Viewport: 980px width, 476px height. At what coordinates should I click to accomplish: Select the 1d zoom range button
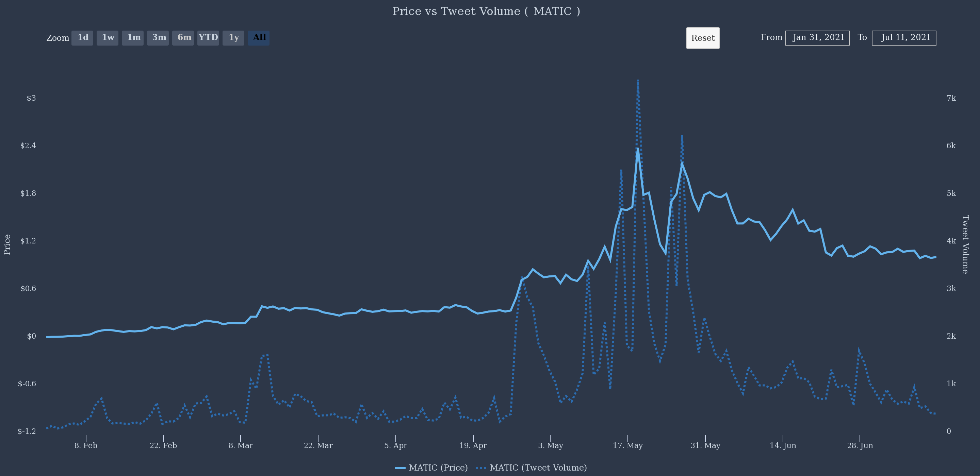82,38
